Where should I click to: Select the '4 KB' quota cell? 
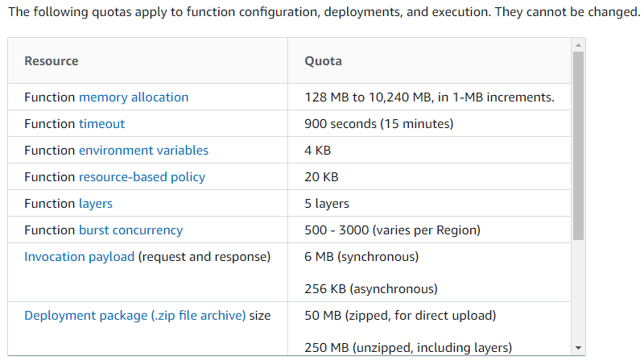point(429,151)
